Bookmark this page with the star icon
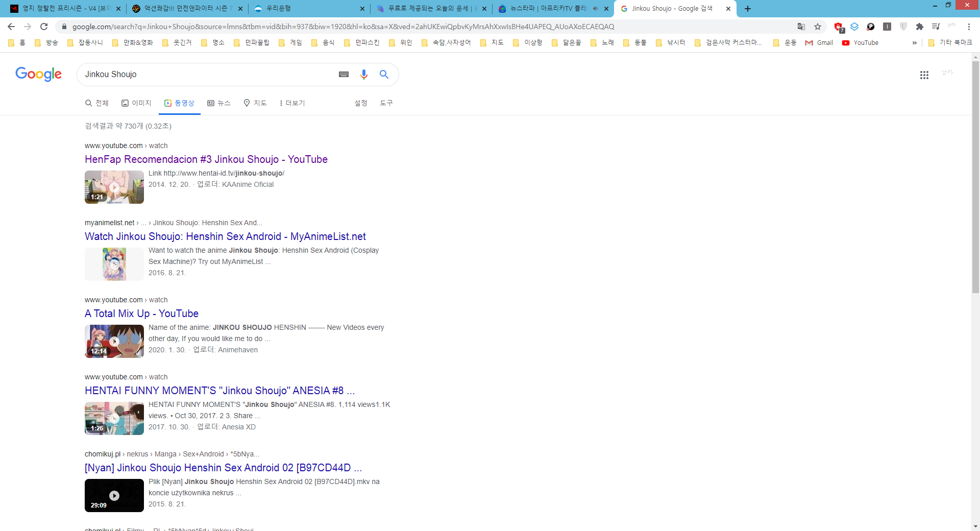Screen dimensions: 980x531 point(818,27)
